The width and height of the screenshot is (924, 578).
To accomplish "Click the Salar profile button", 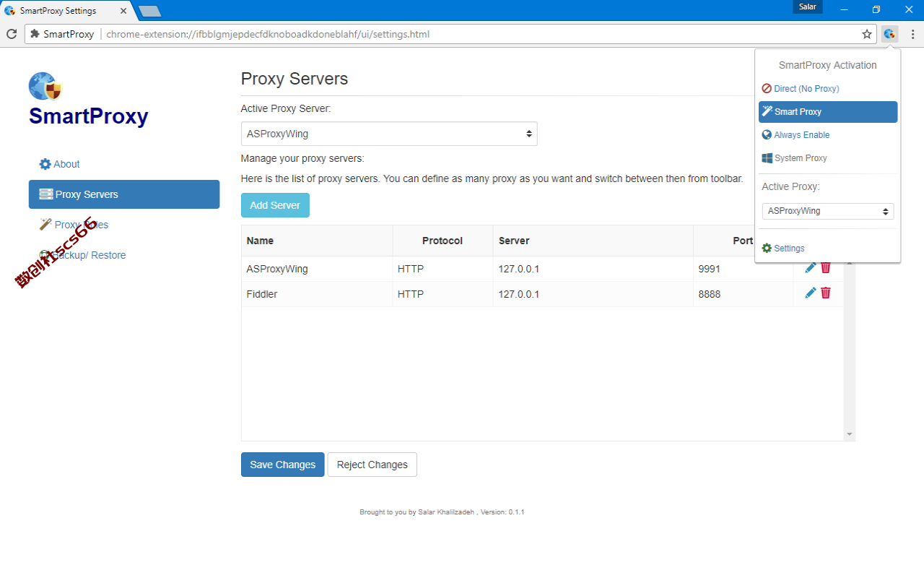I will click(x=807, y=7).
